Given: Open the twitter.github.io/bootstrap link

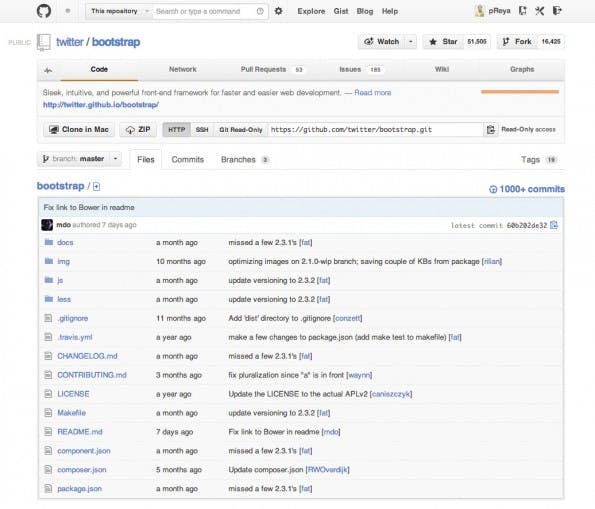Looking at the screenshot, I should click(101, 104).
